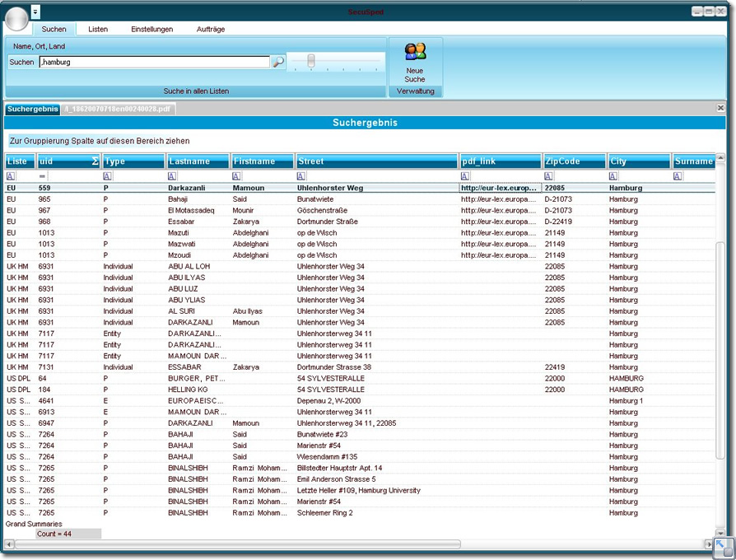
Task: Click the filter icon under the Lastname column
Action: pyautogui.click(x=172, y=176)
